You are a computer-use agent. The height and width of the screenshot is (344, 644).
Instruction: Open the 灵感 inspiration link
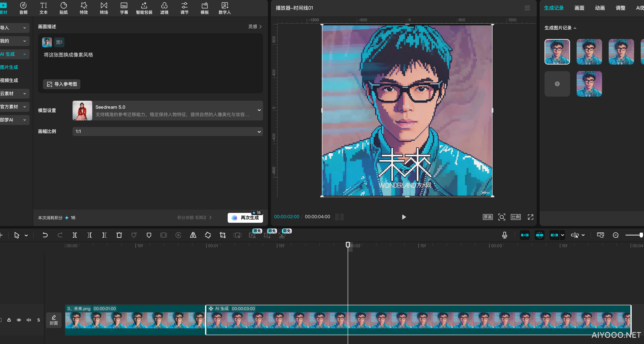click(255, 27)
